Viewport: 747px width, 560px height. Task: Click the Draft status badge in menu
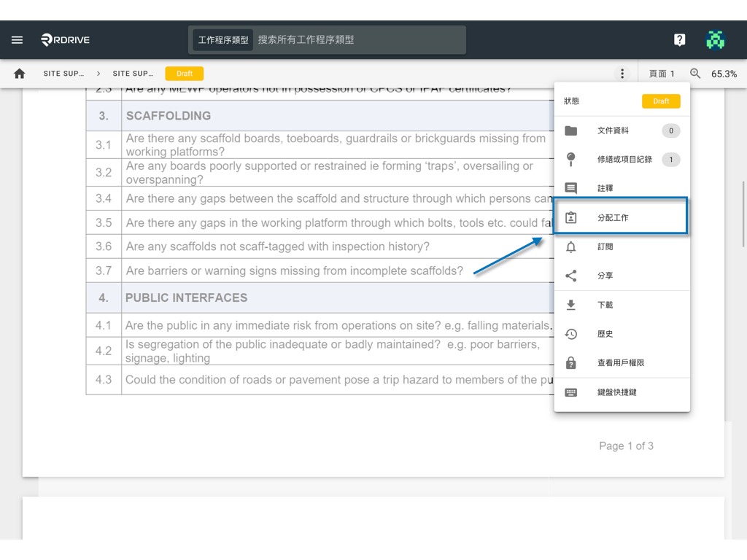pyautogui.click(x=661, y=101)
